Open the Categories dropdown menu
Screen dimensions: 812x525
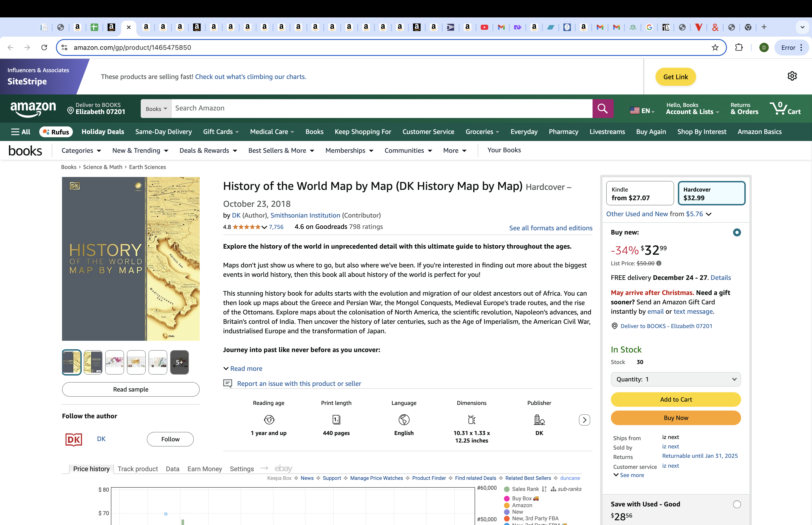point(81,150)
